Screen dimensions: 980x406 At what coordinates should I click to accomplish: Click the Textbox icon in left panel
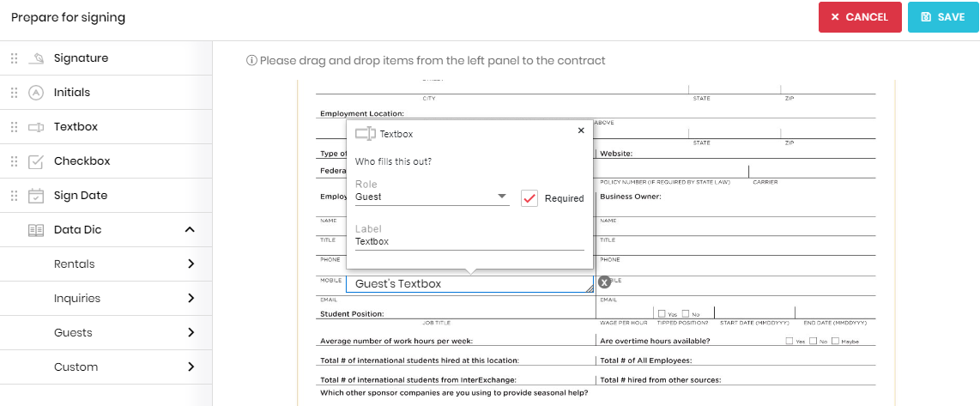coord(36,127)
